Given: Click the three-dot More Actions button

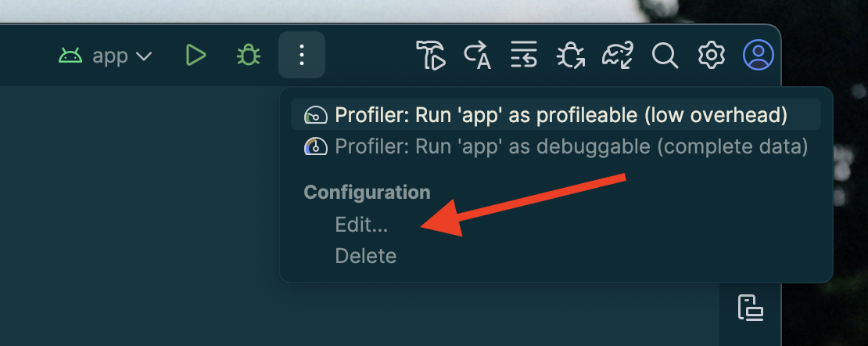Looking at the screenshot, I should [302, 56].
